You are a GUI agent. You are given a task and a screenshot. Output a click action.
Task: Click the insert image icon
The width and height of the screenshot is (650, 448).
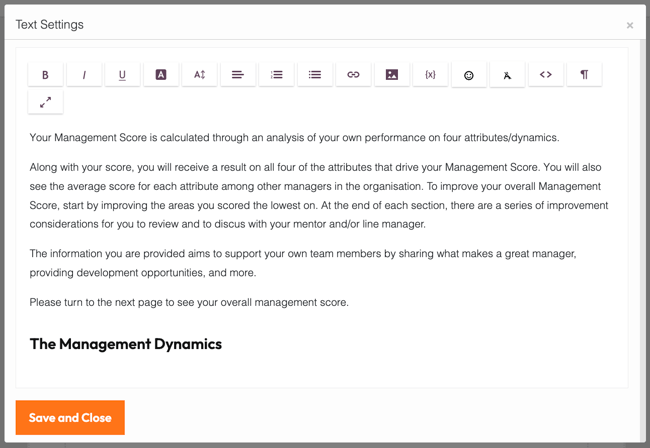pyautogui.click(x=392, y=75)
